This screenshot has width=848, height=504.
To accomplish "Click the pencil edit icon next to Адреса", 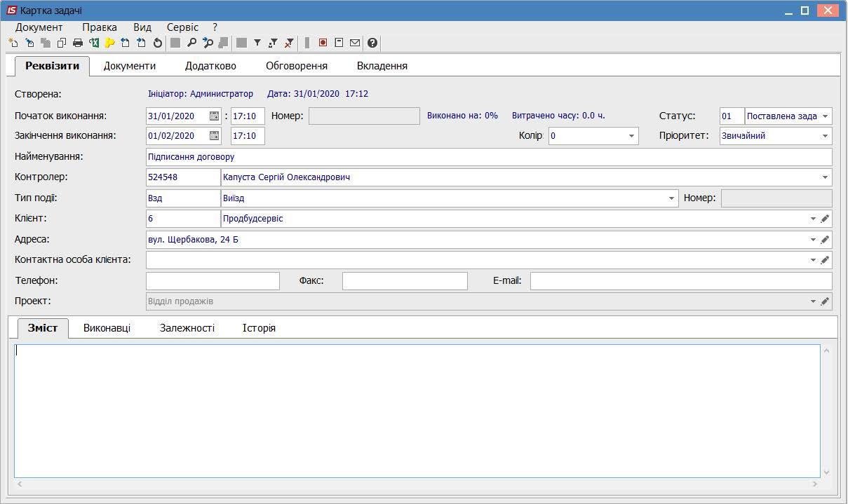I will 825,240.
